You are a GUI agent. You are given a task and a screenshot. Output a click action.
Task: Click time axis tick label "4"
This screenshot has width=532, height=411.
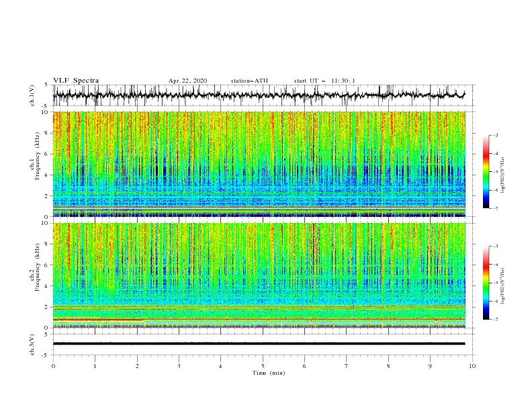pos(221,366)
